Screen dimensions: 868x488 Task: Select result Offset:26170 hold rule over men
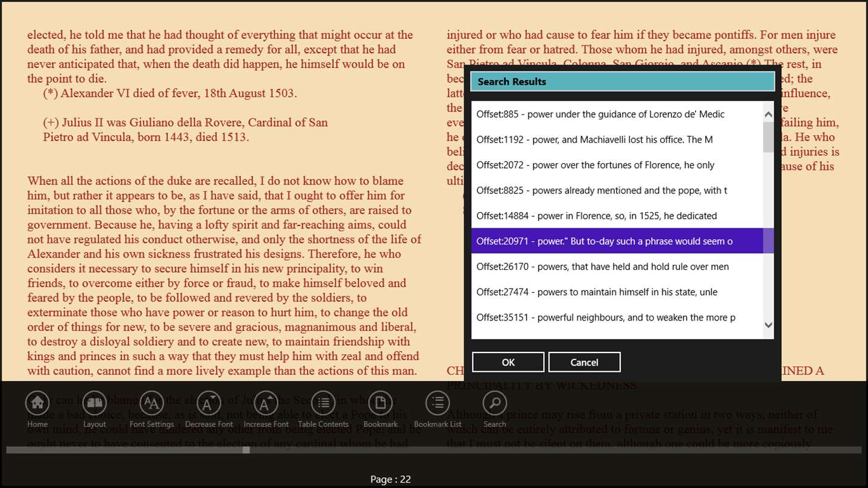(617, 266)
